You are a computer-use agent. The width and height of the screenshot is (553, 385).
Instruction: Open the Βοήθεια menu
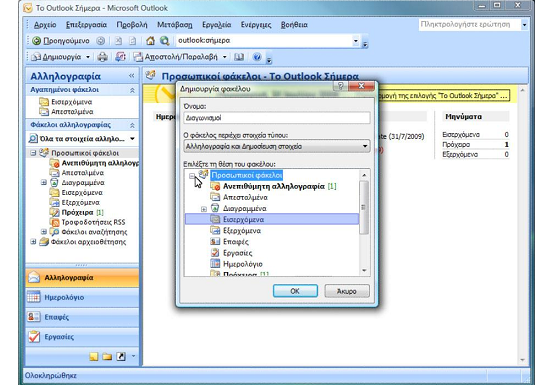[294, 25]
